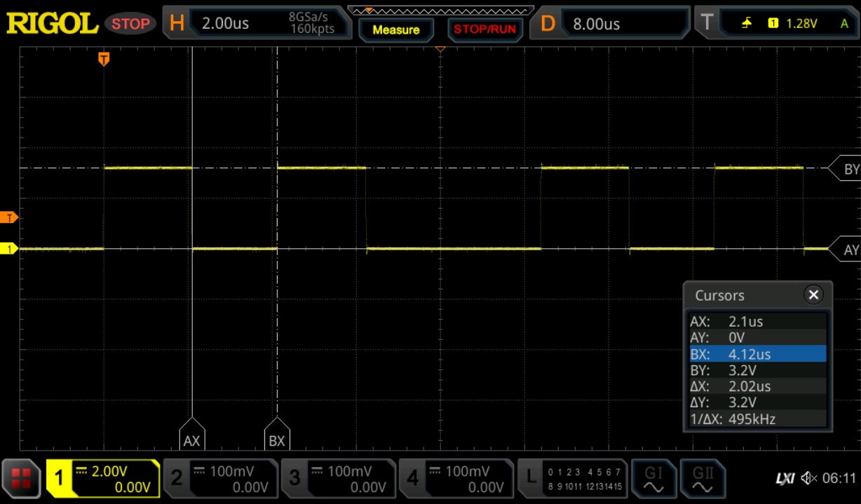The image size is (861, 504).
Task: Click the 06:11 clock display
Action: tap(839, 479)
